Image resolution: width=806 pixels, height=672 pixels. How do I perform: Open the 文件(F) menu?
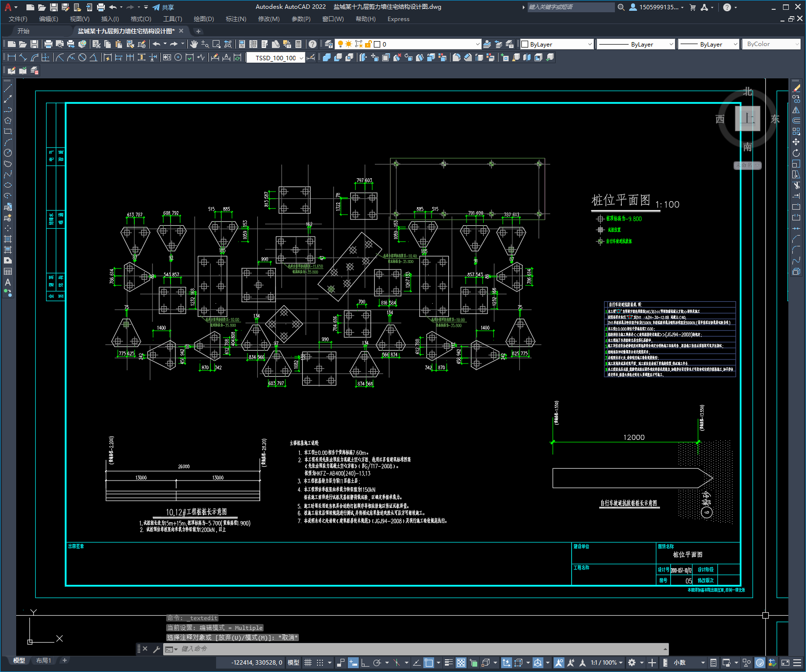[18, 19]
